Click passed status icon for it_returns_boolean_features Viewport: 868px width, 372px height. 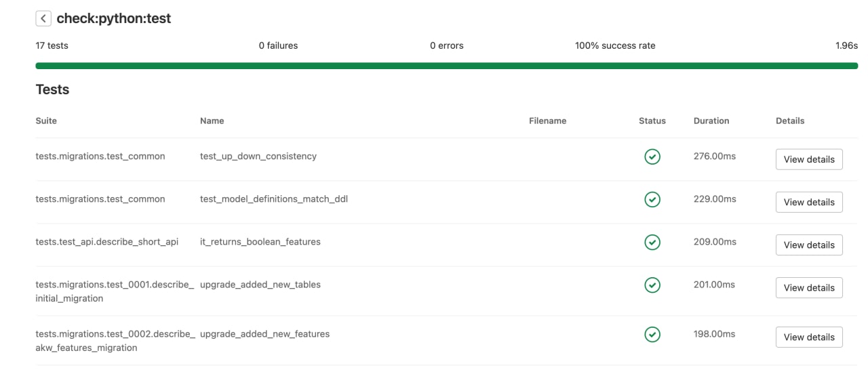(x=652, y=242)
